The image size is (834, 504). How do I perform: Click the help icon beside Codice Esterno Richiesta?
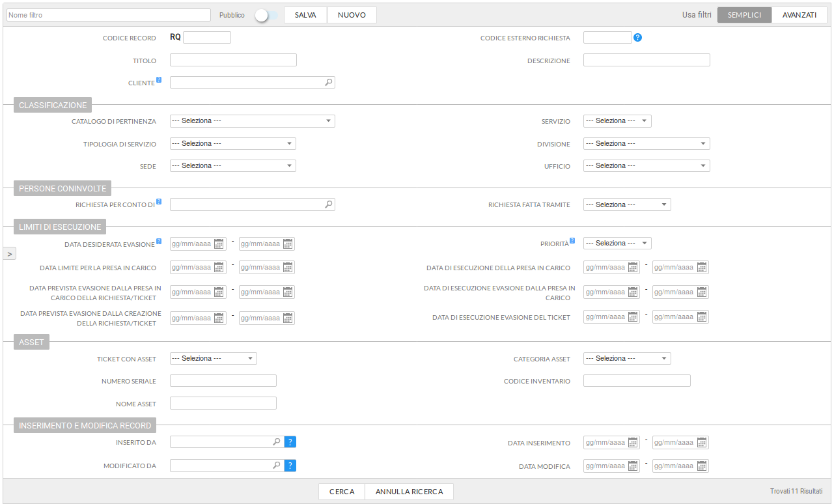tap(637, 38)
